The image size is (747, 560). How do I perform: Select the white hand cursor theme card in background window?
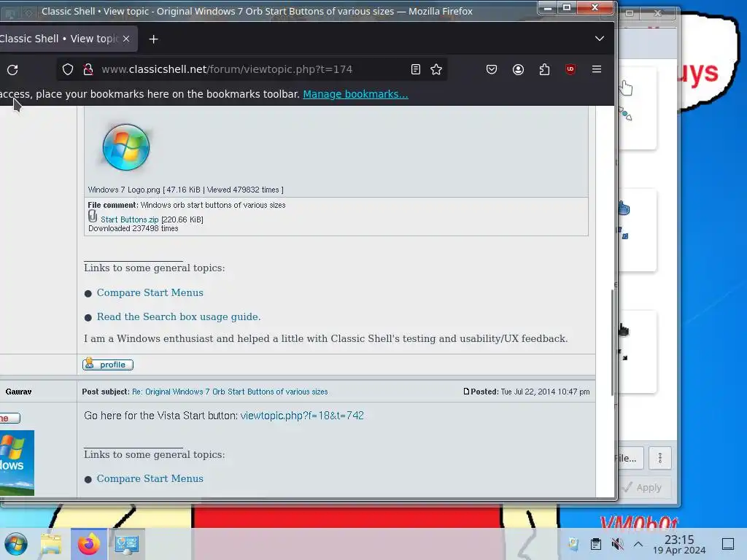[636, 108]
